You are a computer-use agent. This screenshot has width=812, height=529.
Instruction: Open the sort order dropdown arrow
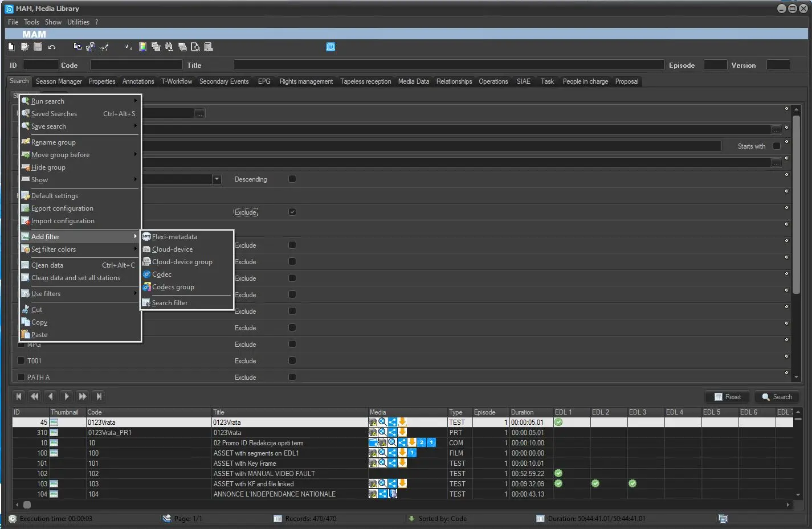coord(217,179)
